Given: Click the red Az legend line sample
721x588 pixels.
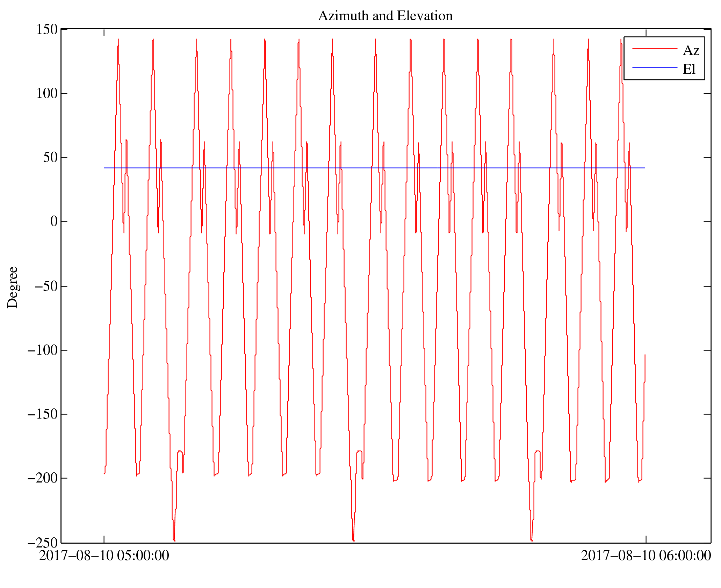Looking at the screenshot, I should tap(655, 49).
